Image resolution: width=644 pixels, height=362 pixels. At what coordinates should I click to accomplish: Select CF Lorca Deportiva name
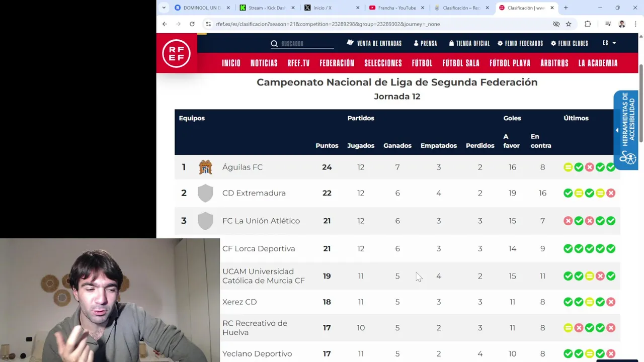259,248
